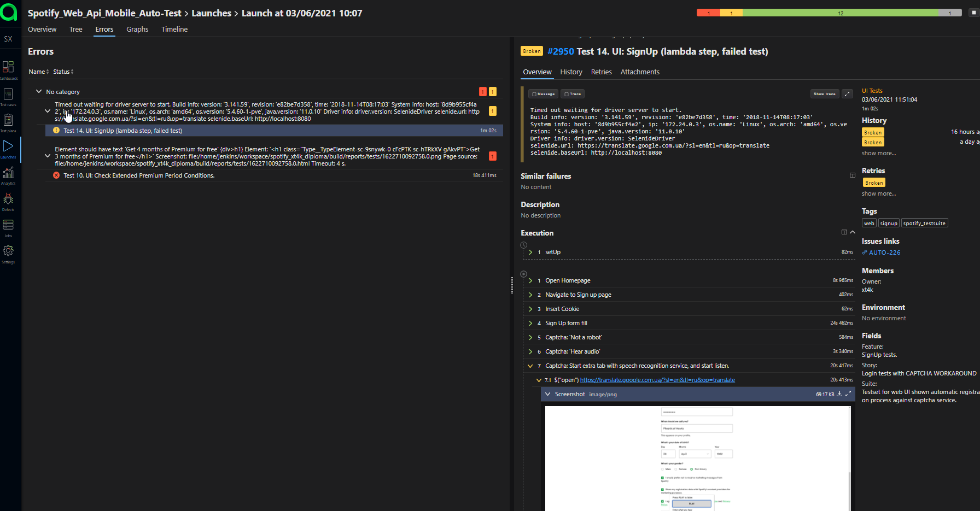Collapse the 'No category' error group
Image resolution: width=980 pixels, height=511 pixels.
click(x=39, y=91)
